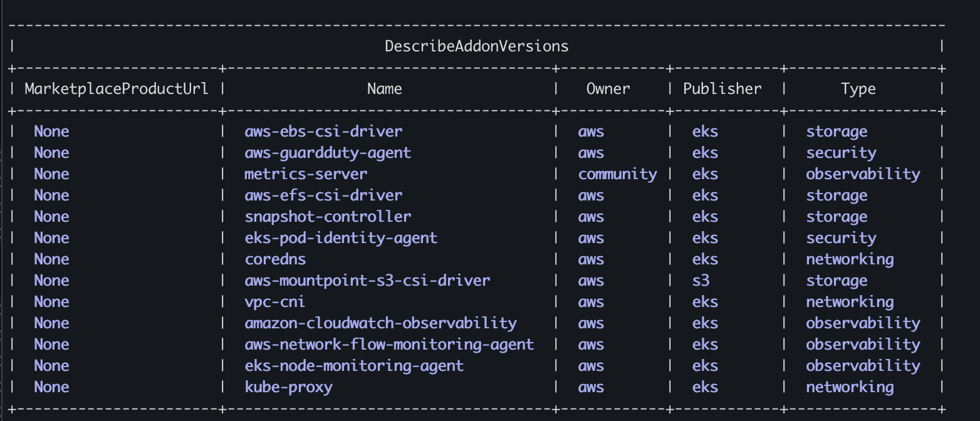Click aws owner in coredns row
Screen dimensions: 980x421
(591, 259)
